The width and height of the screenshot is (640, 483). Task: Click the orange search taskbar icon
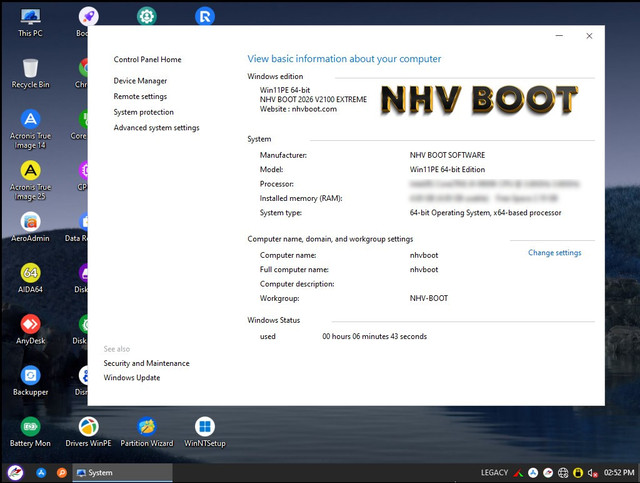point(62,473)
